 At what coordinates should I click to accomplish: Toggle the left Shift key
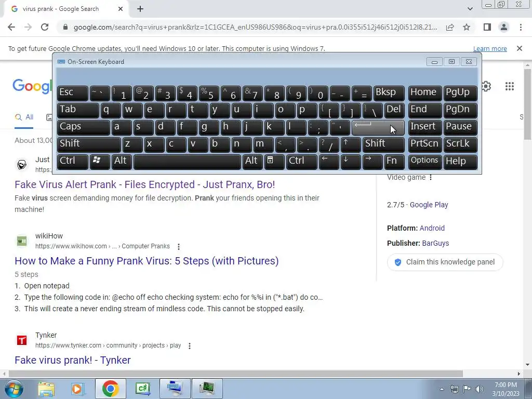[x=89, y=144]
